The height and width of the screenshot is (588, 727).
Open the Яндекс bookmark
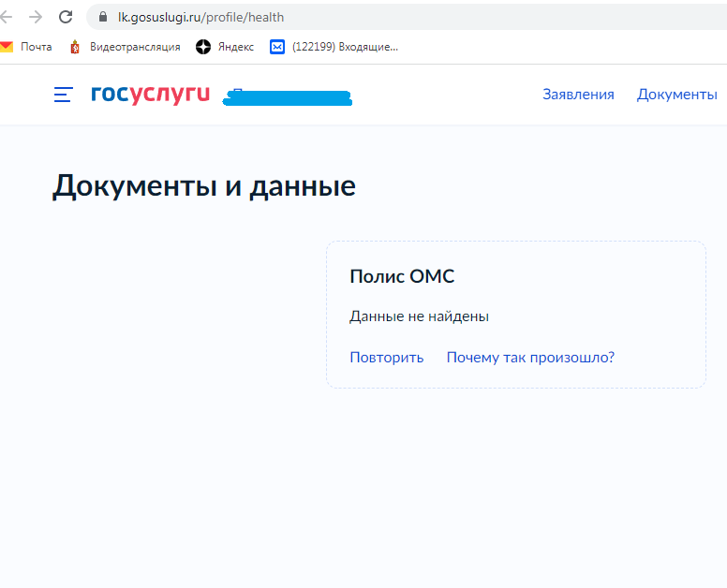(x=225, y=47)
